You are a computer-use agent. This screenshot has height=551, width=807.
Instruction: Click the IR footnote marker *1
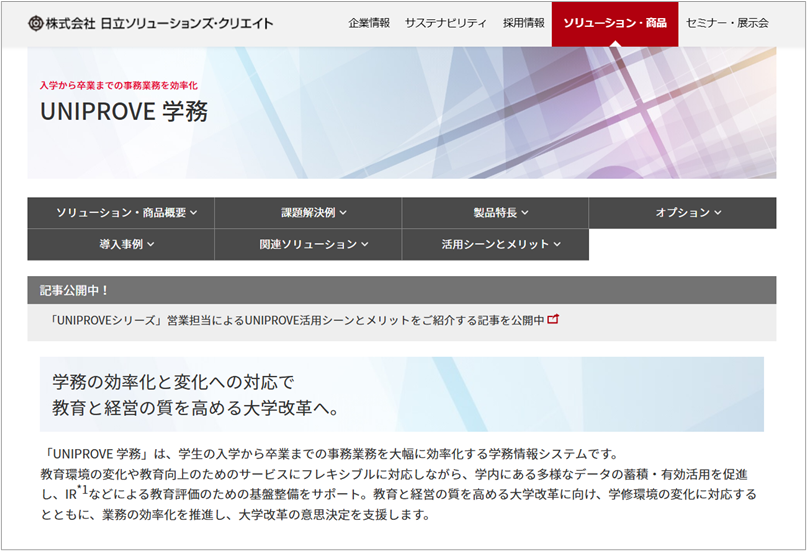tap(82, 488)
